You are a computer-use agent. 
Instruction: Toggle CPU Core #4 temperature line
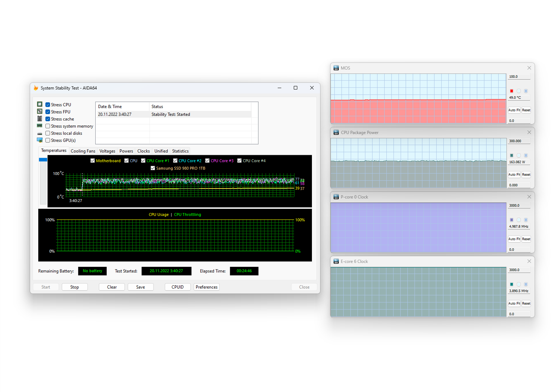(239, 161)
